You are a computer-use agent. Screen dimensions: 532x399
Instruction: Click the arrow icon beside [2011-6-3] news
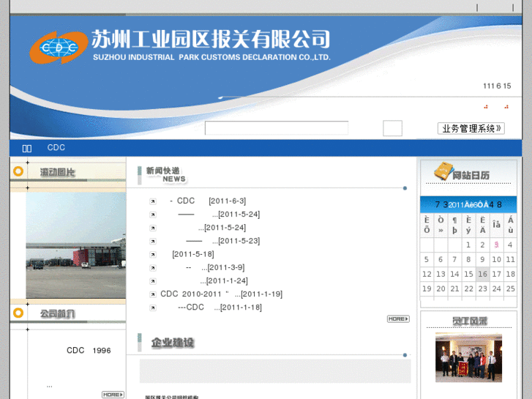click(x=153, y=202)
